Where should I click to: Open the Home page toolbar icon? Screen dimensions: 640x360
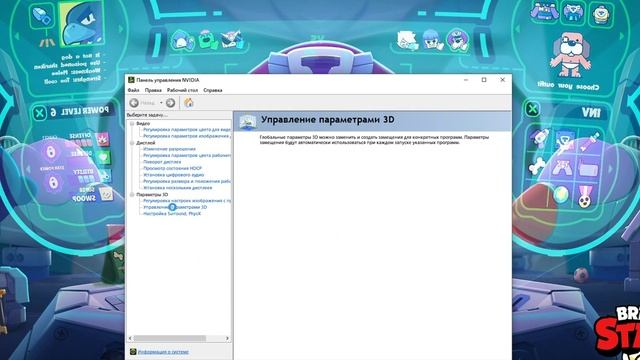[x=189, y=103]
